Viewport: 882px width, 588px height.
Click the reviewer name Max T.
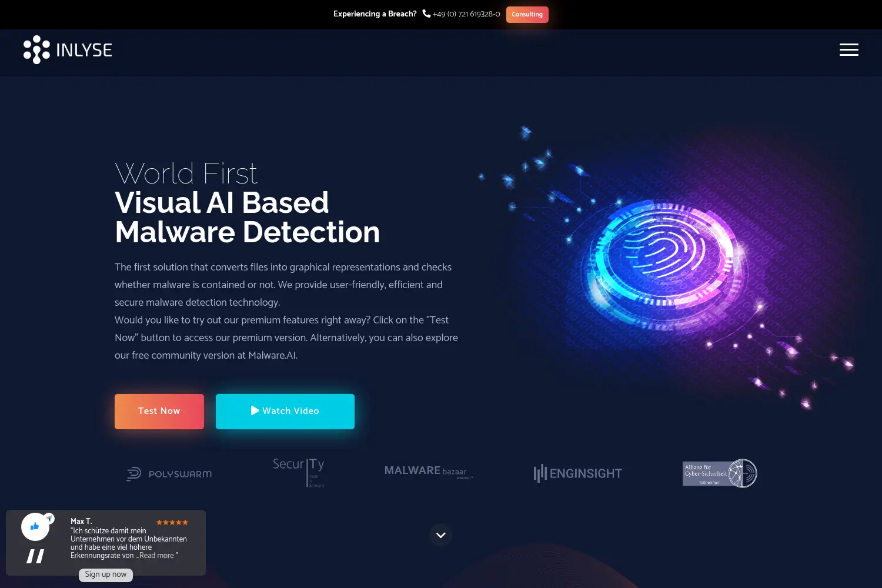(81, 522)
